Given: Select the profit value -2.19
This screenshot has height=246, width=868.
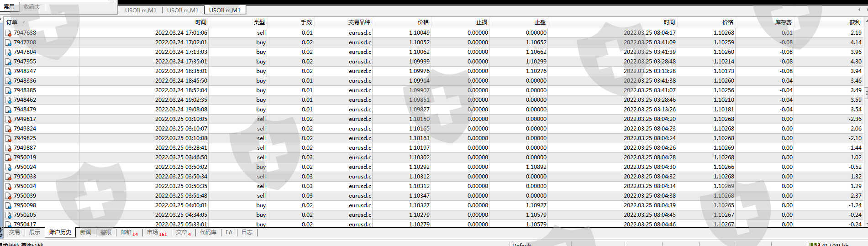Looking at the screenshot, I should click(x=855, y=33).
